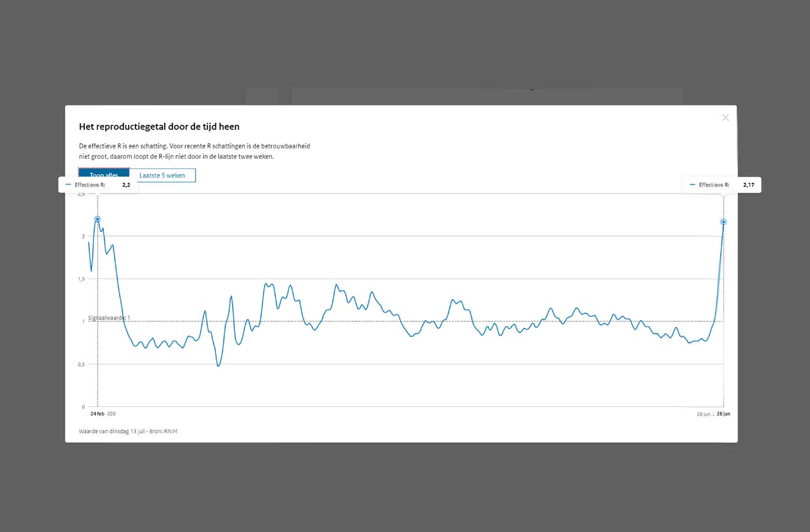Click the chart heading 'Het reproductiegetal door de tijd heen'
Screen dimensions: 810x532
click(159, 126)
